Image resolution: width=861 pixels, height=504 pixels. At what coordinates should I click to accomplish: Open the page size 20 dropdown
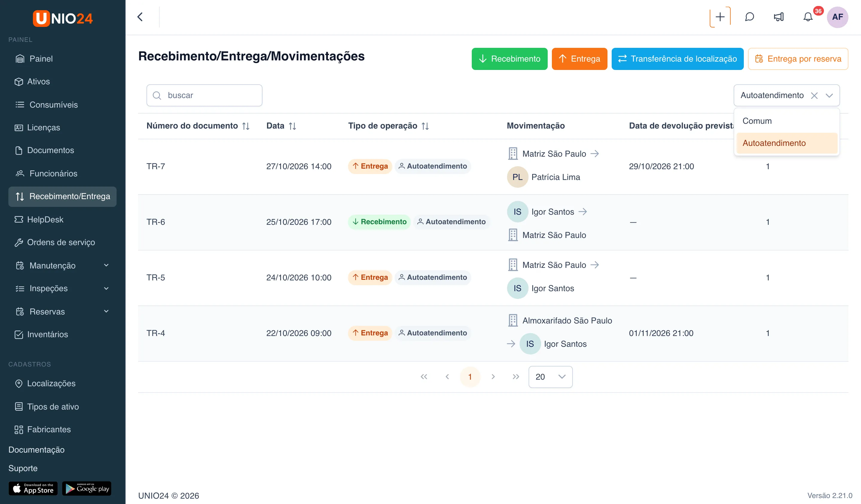[550, 377]
